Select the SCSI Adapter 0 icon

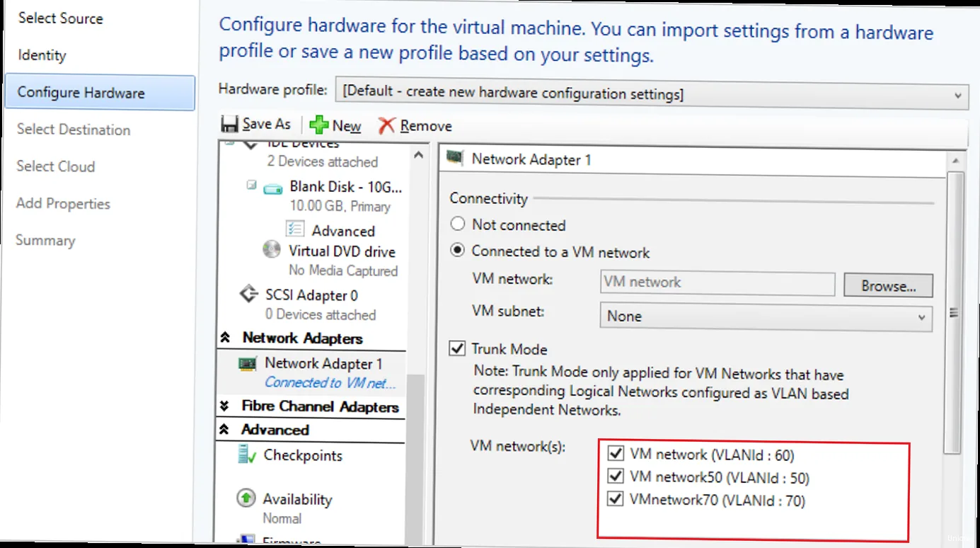click(248, 294)
